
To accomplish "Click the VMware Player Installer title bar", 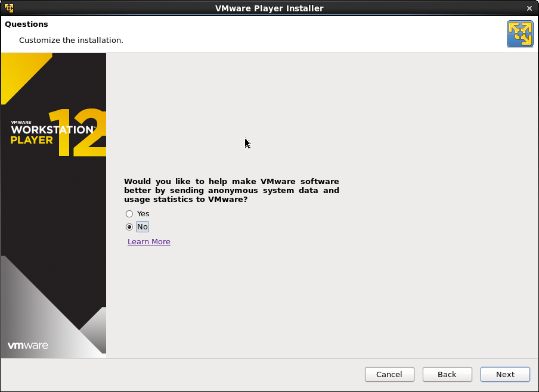I will [269, 8].
